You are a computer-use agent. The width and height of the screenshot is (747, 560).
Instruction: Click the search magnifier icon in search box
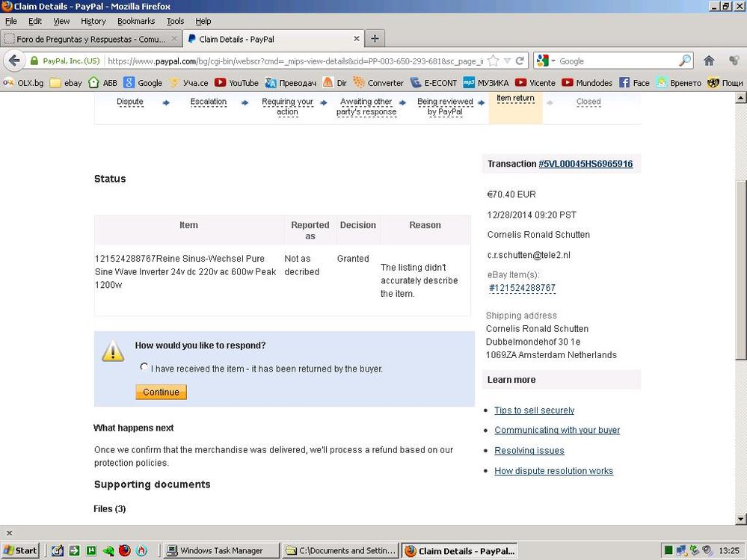click(685, 61)
